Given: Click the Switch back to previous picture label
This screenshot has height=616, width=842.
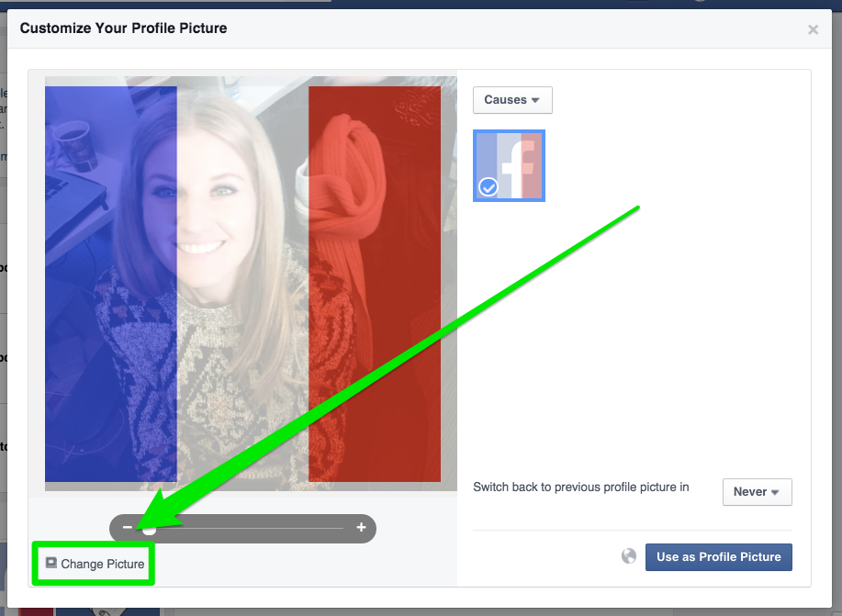Looking at the screenshot, I should tap(580, 487).
